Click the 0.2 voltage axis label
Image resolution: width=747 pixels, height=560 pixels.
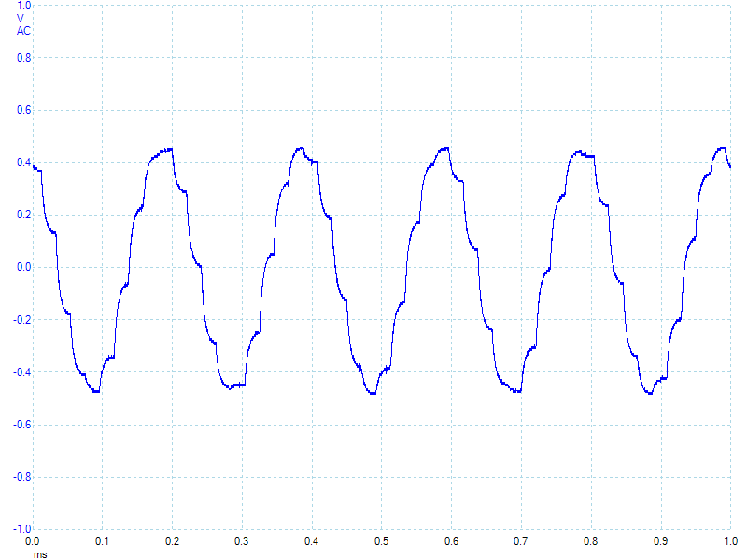pos(24,215)
